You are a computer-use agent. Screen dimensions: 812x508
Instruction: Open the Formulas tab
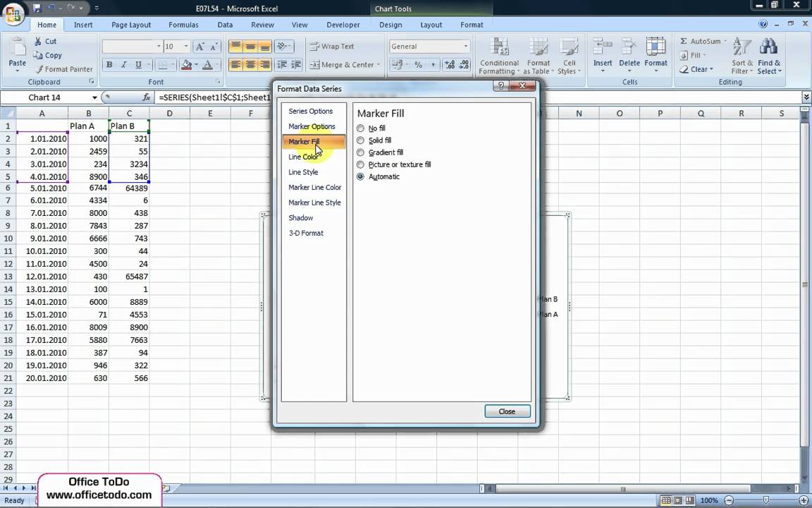183,25
